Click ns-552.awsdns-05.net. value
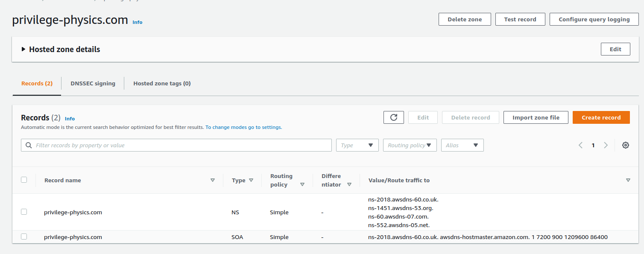Screen dimensions: 644x254 coord(399,225)
